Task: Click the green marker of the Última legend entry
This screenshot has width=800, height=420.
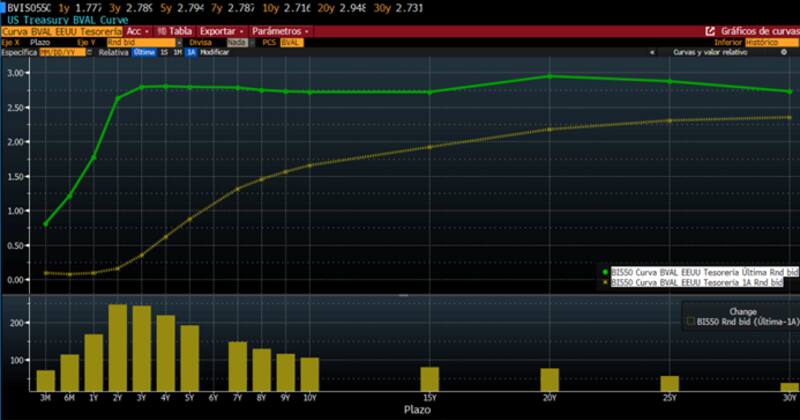Action: (x=605, y=271)
